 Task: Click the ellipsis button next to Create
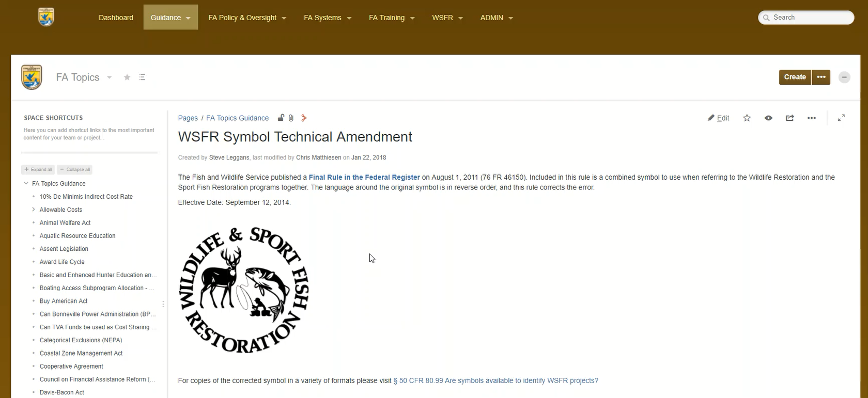click(821, 77)
